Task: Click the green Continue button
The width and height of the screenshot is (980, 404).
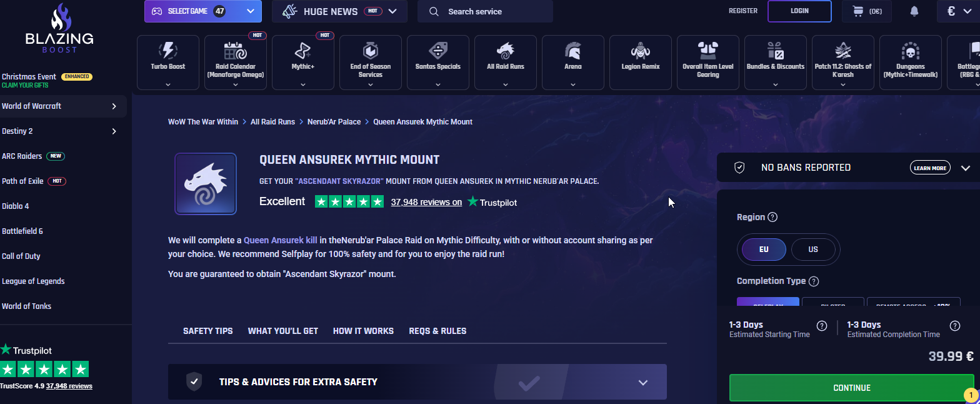Action: [x=851, y=388]
